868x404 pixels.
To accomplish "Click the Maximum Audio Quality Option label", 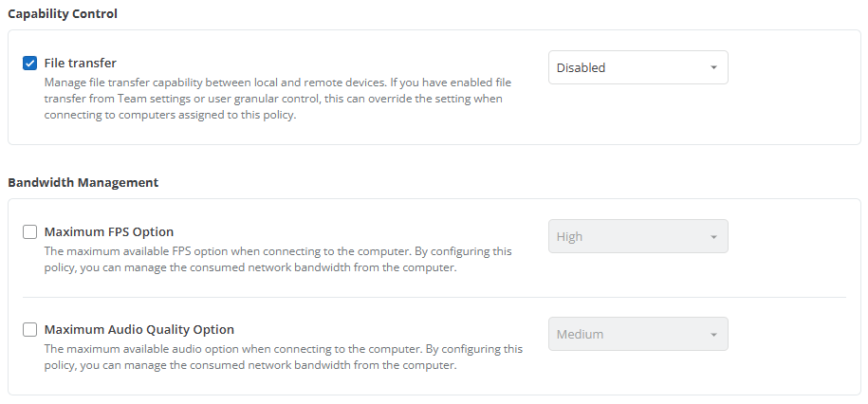I will [139, 330].
